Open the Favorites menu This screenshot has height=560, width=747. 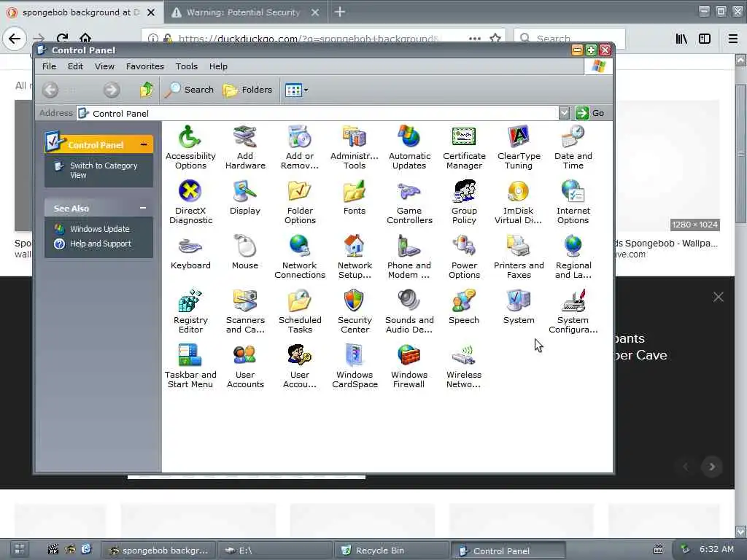click(x=145, y=66)
